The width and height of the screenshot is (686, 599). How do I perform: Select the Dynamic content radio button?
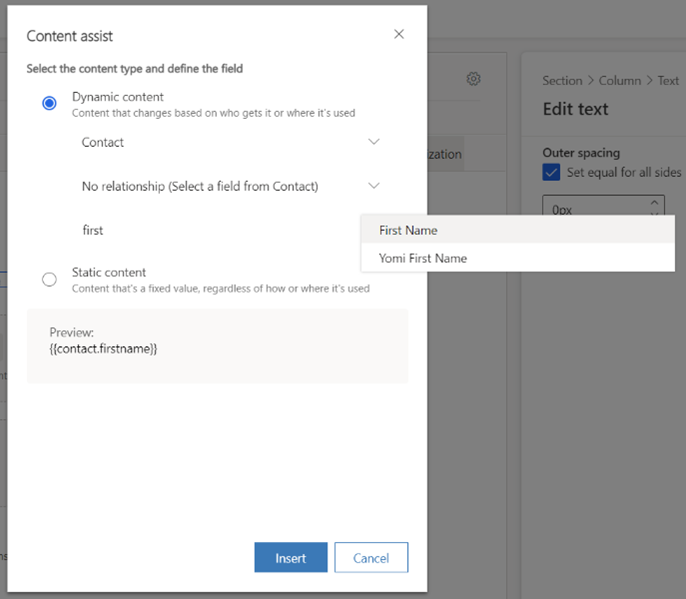click(x=49, y=103)
